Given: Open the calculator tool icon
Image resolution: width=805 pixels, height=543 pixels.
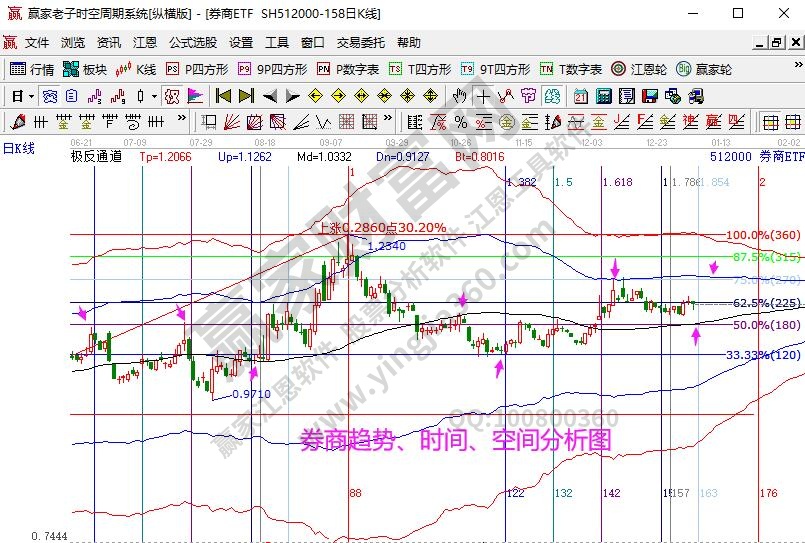Looking at the screenshot, I should coord(604,96).
